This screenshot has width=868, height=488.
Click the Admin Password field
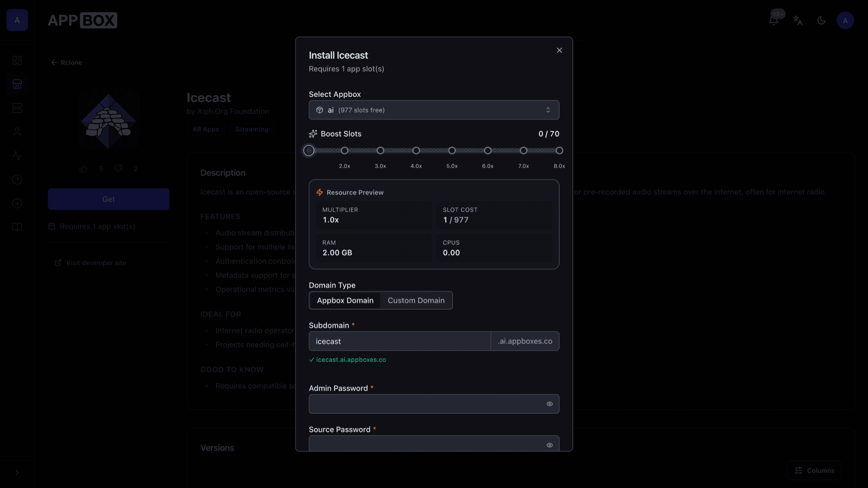point(434,404)
